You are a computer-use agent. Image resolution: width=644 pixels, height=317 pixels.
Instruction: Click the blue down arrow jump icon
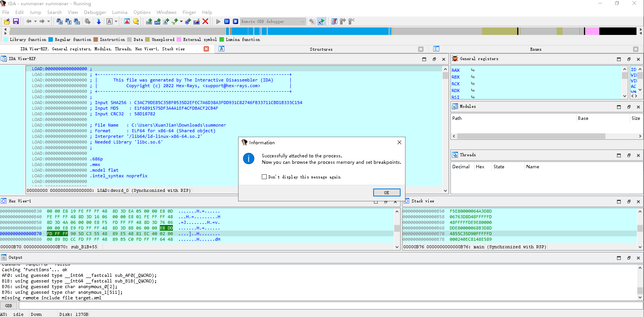99,21
